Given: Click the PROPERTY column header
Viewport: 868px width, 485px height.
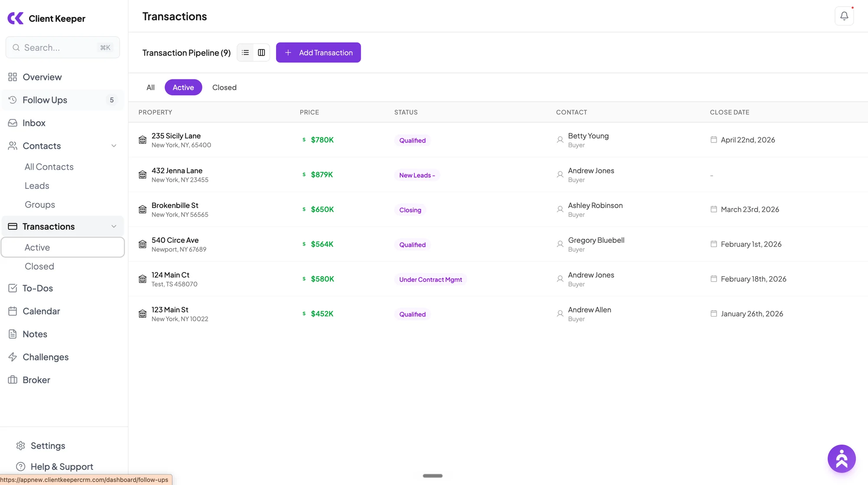Looking at the screenshot, I should point(155,112).
